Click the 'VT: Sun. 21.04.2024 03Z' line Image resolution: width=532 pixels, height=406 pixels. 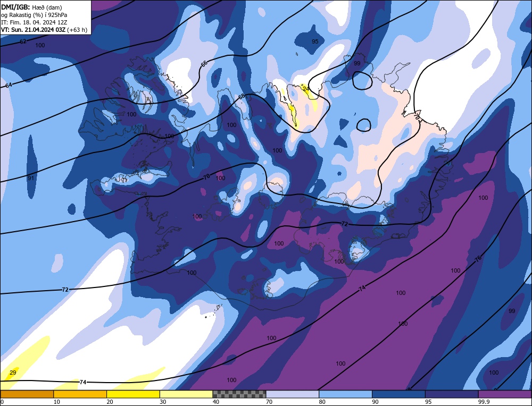[x=33, y=30]
